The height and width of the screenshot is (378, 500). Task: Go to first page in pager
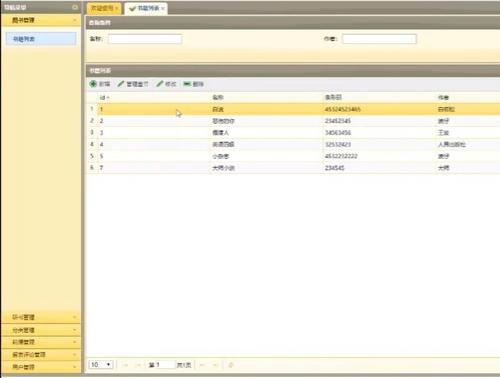pos(125,365)
